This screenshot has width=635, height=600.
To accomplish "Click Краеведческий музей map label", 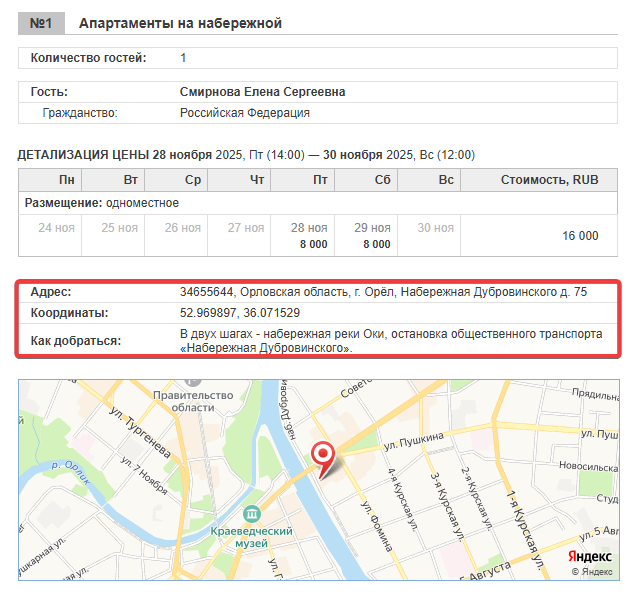I will point(251,537).
